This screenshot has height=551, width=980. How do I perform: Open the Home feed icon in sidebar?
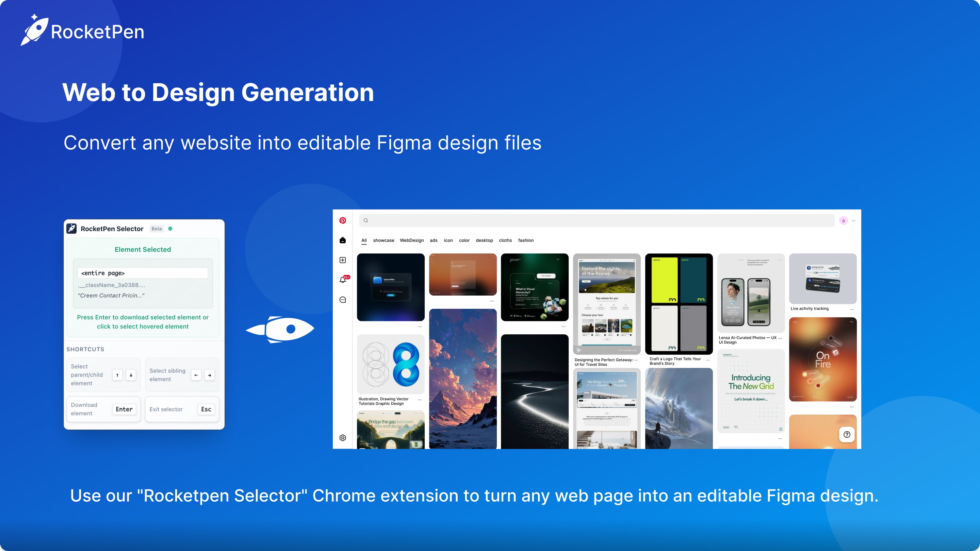pos(343,239)
